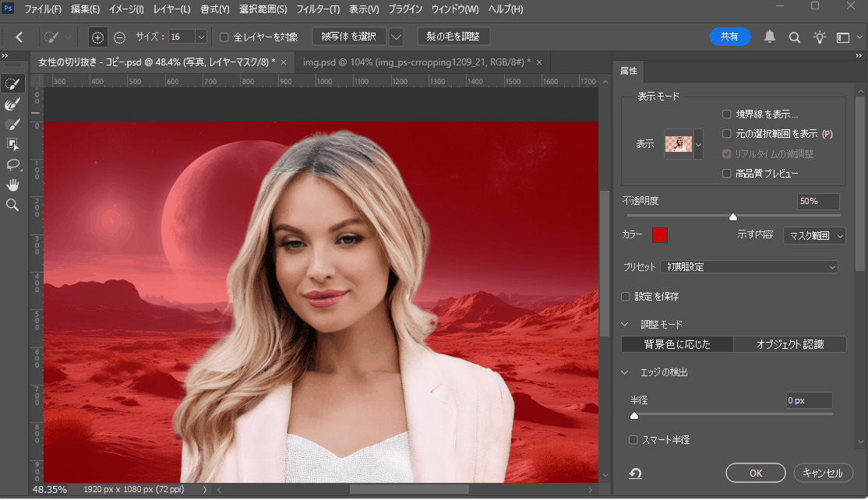Click the search magnifier in top bar
The height and width of the screenshot is (500, 868).
[794, 37]
